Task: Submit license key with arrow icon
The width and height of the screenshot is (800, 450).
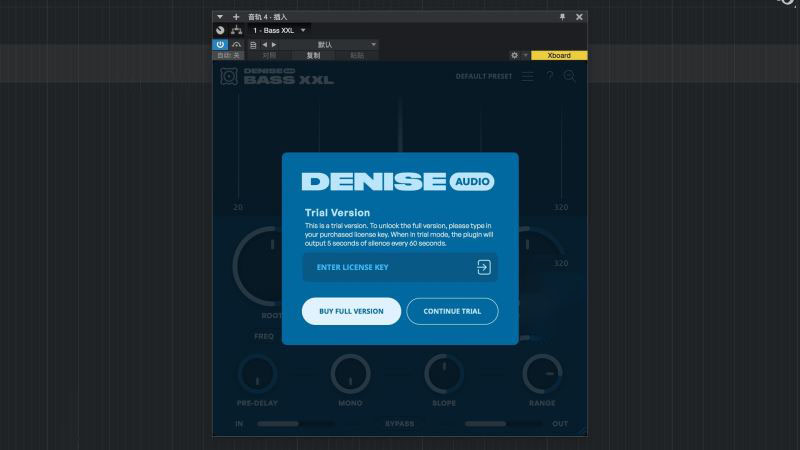Action: (x=484, y=267)
